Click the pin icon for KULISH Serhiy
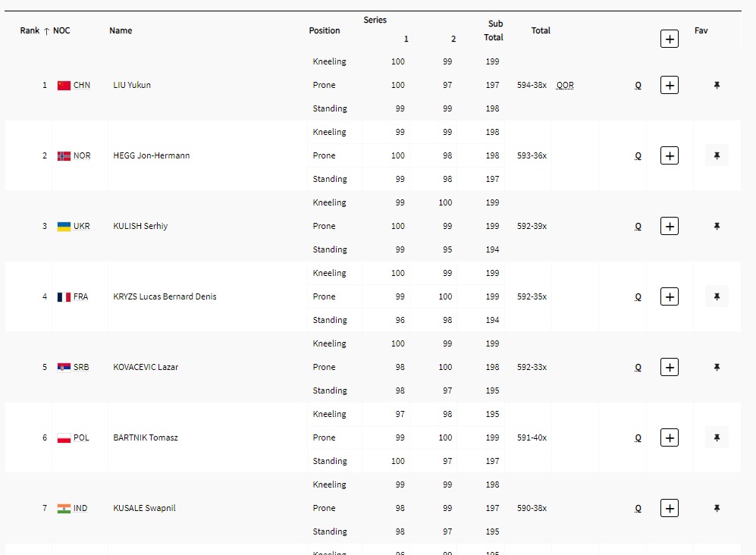The image size is (756, 555). [x=717, y=227]
